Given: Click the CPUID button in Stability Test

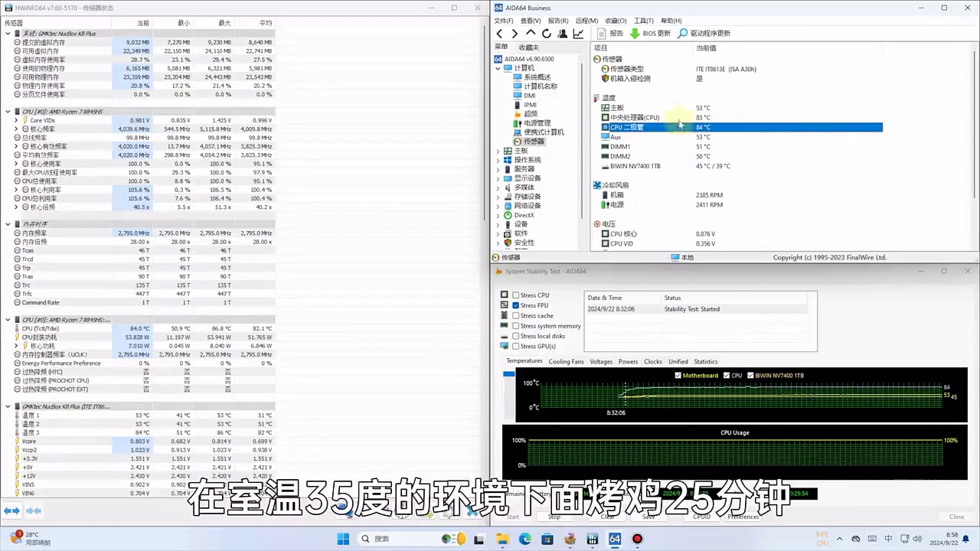Looking at the screenshot, I should click(x=701, y=517).
